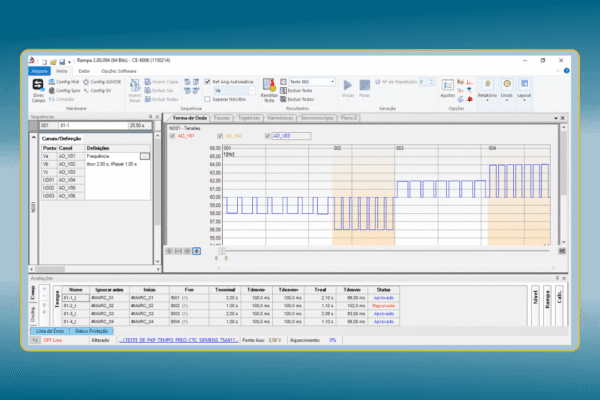Select evaluation row 81-2_t with Reprovado status
600x400 pixels.
(x=231, y=306)
